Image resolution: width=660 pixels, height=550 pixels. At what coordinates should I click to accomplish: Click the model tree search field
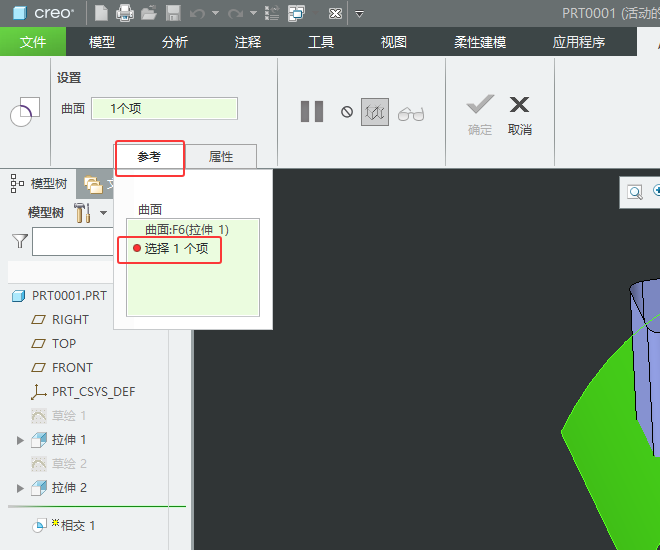pos(73,242)
